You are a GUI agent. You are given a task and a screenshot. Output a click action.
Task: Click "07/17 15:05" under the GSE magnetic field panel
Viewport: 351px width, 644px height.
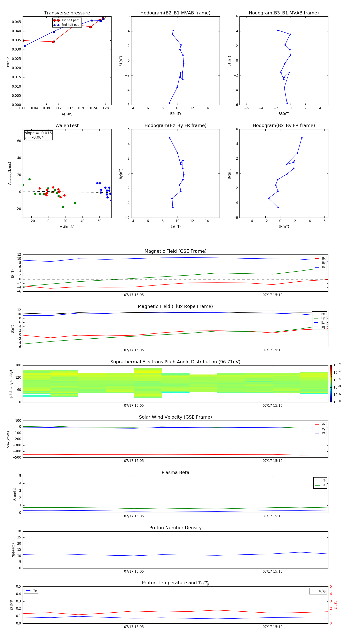[134, 295]
